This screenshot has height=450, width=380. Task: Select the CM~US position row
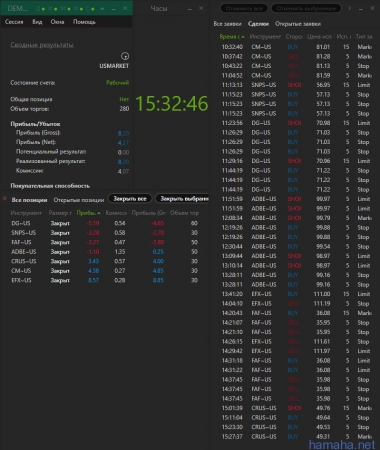tap(105, 271)
